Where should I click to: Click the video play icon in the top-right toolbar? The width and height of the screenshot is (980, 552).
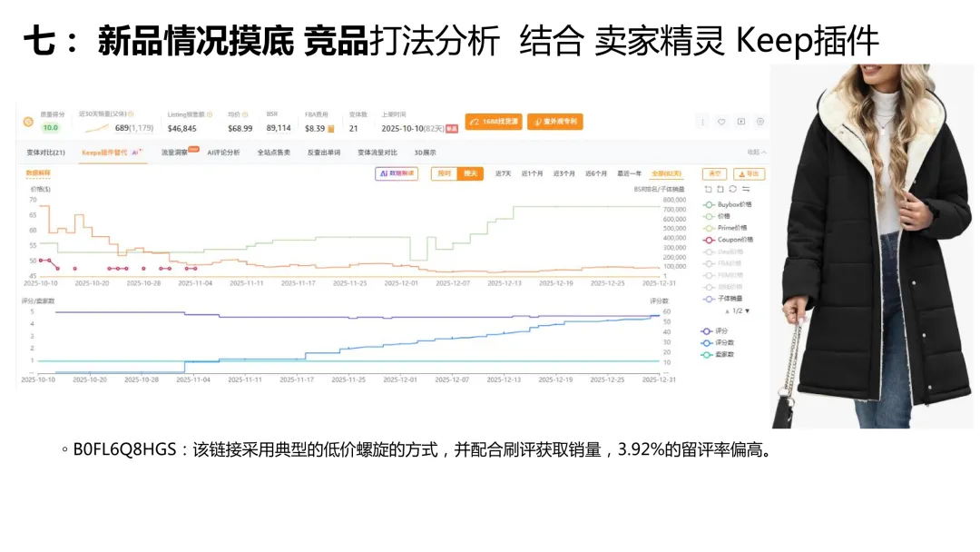(x=741, y=122)
